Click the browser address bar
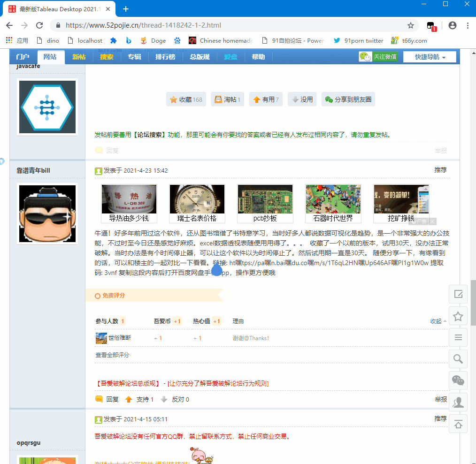This screenshot has height=464, width=476. click(x=188, y=26)
